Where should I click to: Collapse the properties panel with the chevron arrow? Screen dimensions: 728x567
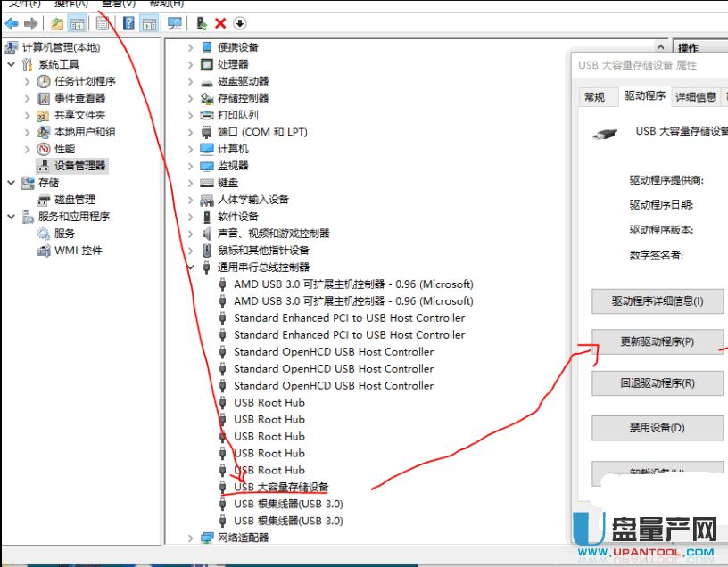click(660, 45)
